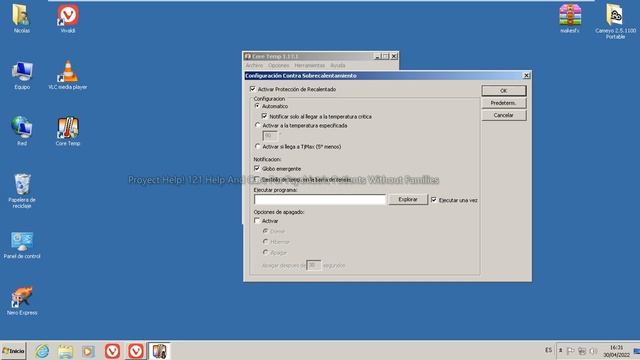Click the specified temperature value field
The image size is (640, 360).
pyautogui.click(x=270, y=136)
